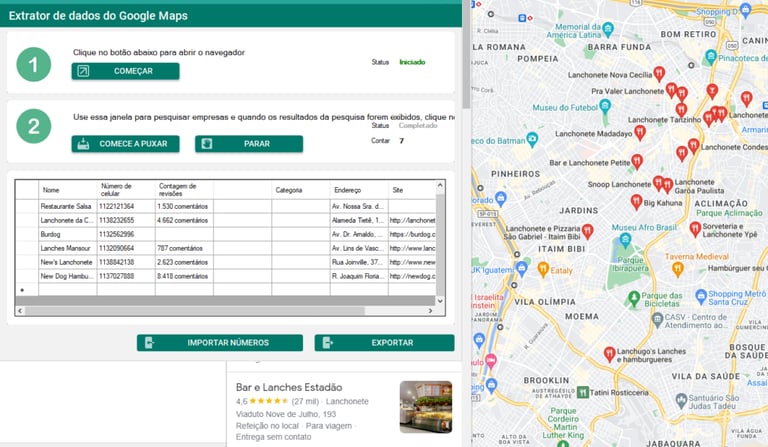Image resolution: width=768 pixels, height=447 pixels.
Task: Click the Bar e Lanchonete Petite pin
Action: point(637,161)
